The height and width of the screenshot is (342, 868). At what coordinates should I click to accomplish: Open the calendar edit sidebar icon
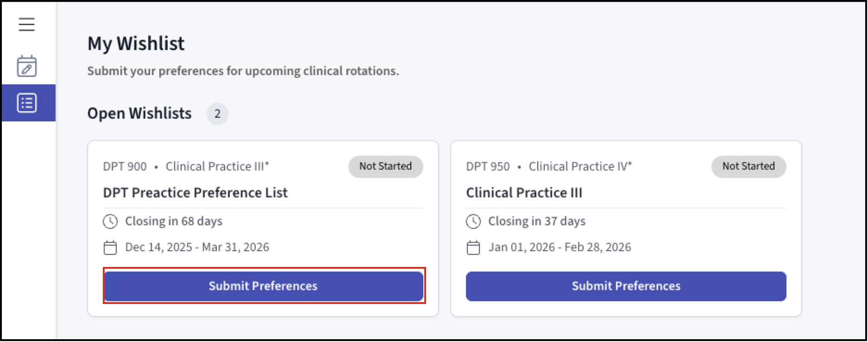click(27, 66)
